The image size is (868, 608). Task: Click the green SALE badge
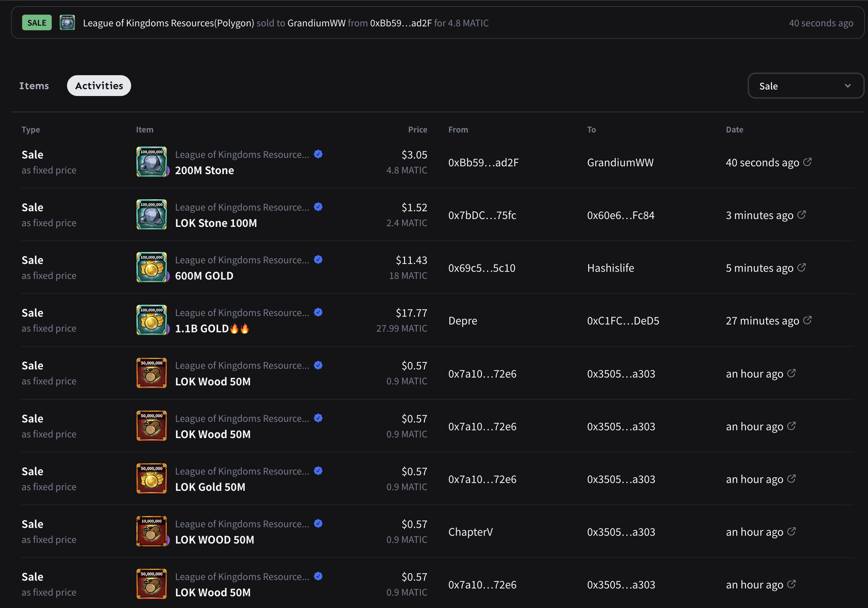pyautogui.click(x=37, y=23)
